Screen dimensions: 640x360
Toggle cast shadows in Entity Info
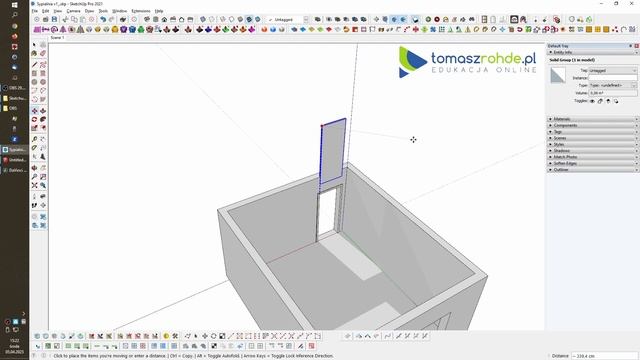pos(616,101)
